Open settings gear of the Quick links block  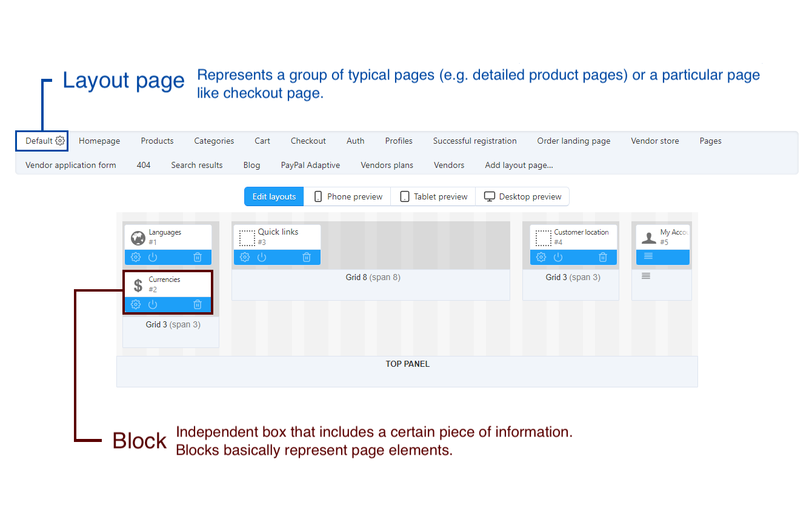[245, 257]
